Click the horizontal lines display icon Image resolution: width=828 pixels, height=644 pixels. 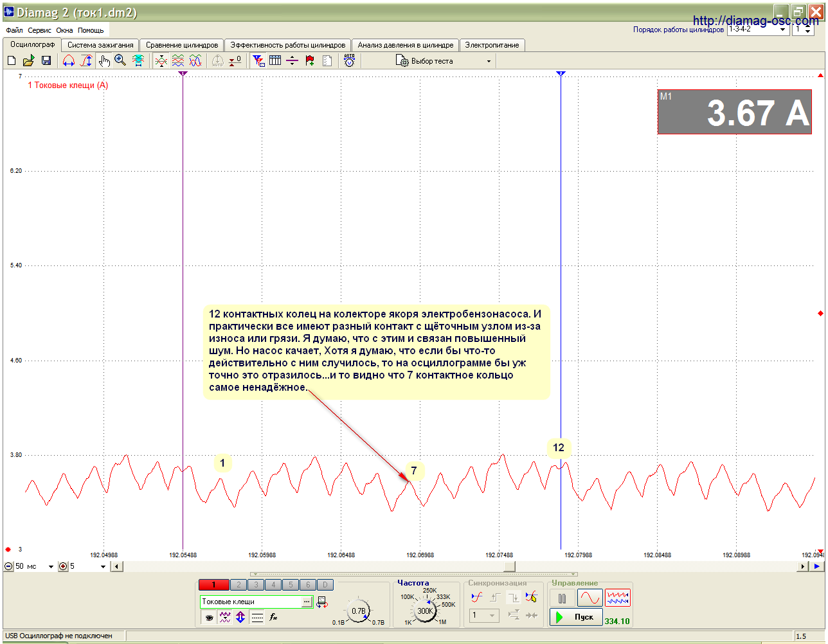tap(257, 617)
